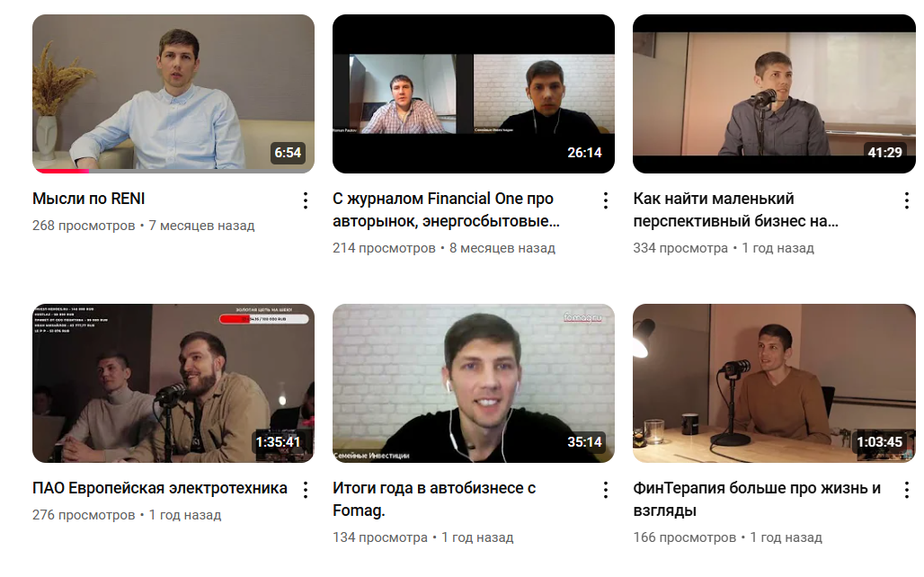This screenshot has height=577, width=924.
Task: Open options menu for Итоги года в автобизнесе
Action: [606, 489]
